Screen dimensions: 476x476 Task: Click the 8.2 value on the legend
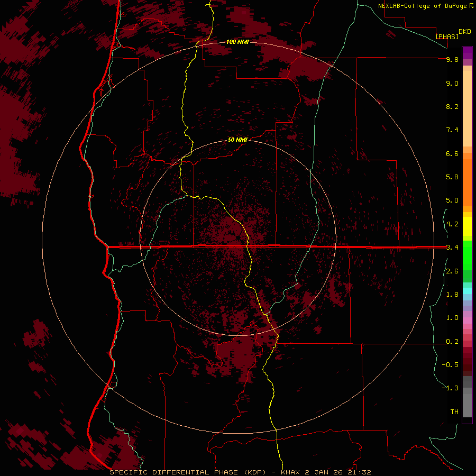pos(452,106)
